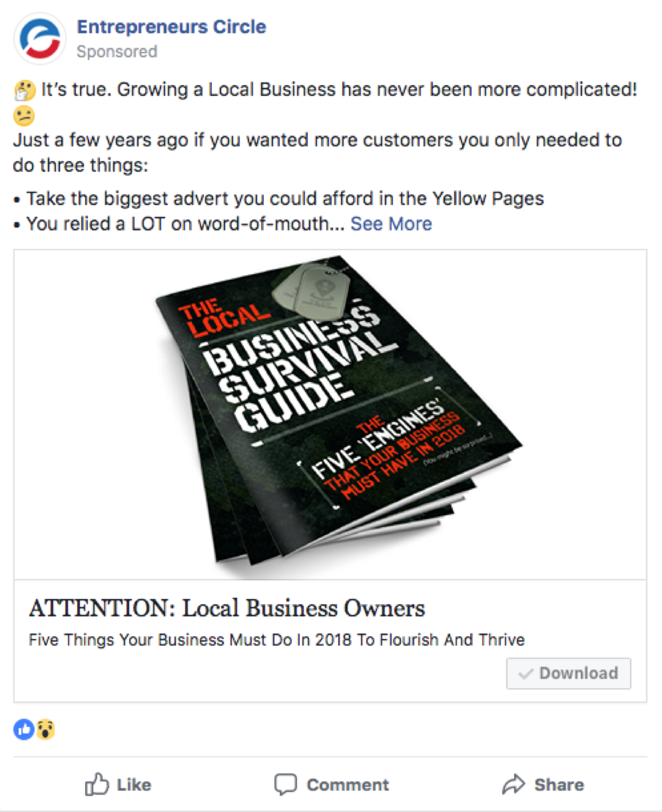Click the Comment text label
Image resolution: width=662 pixels, height=812 pixels.
[348, 785]
